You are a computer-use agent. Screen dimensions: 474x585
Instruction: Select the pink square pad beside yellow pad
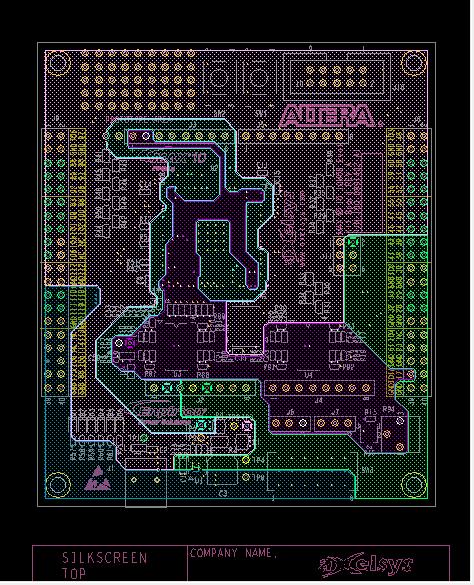pyautogui.click(x=247, y=426)
